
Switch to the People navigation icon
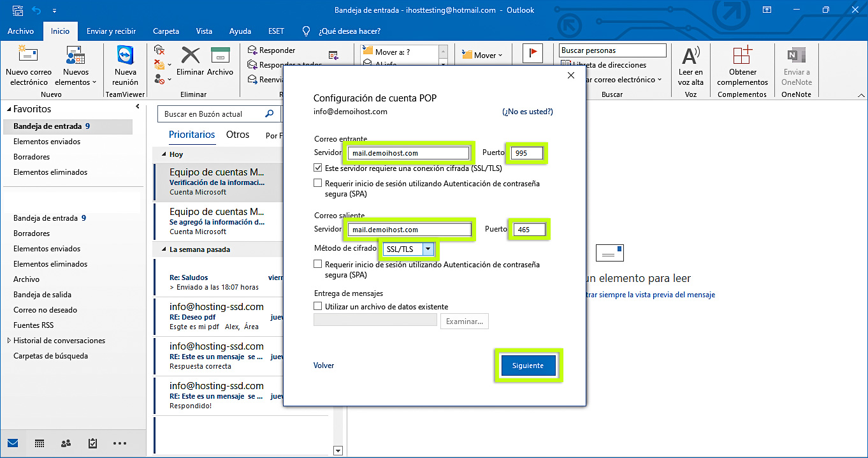(x=66, y=443)
